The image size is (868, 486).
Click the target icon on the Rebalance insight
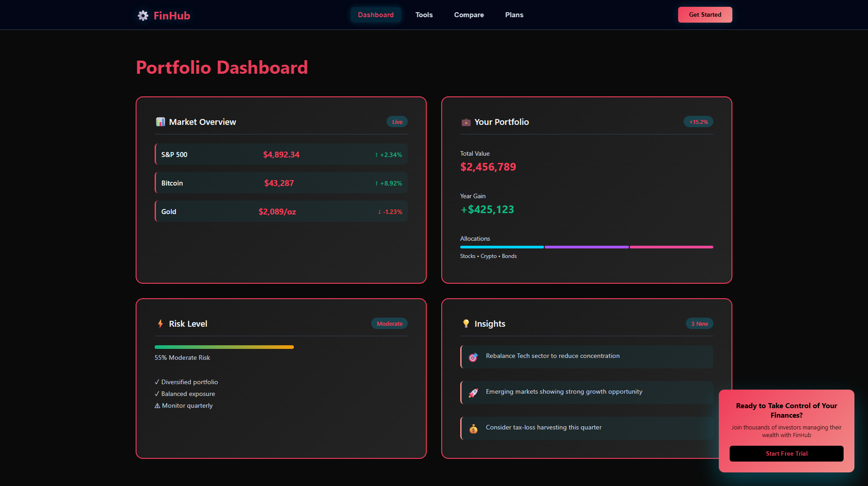point(473,357)
